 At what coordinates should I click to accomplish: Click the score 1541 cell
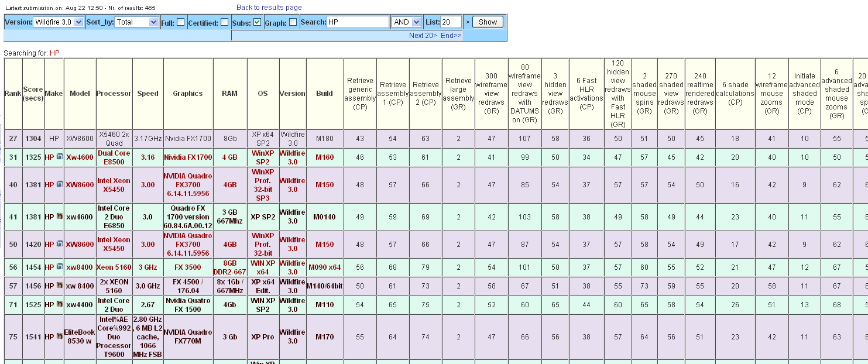(33, 336)
